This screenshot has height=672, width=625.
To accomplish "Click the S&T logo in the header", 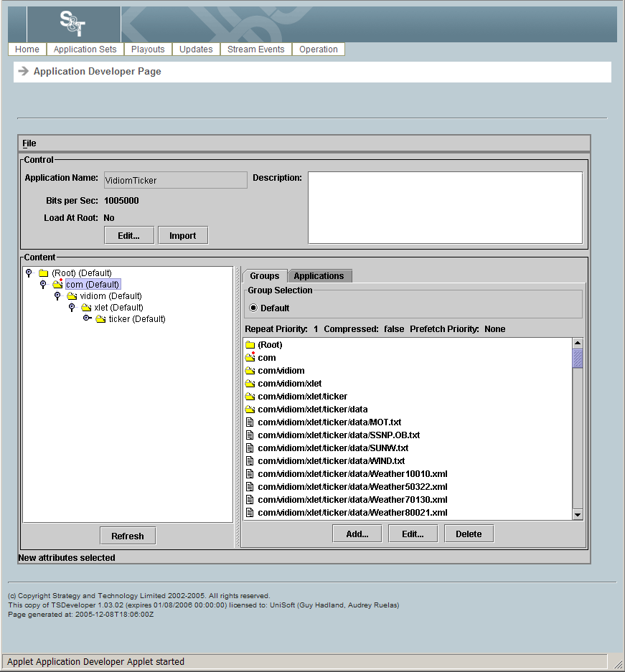I will [x=72, y=24].
